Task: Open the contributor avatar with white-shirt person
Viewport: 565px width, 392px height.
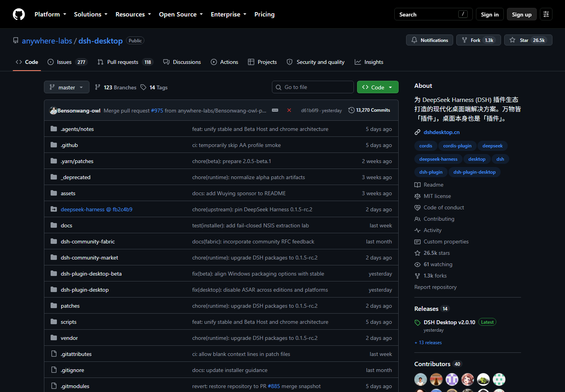Action: tap(421, 379)
